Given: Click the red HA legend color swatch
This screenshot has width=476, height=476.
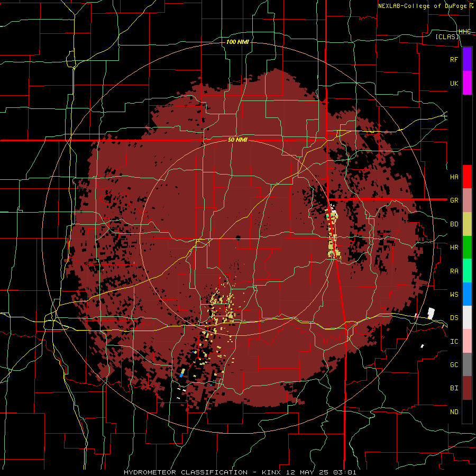Looking at the screenshot, I should (x=467, y=177).
